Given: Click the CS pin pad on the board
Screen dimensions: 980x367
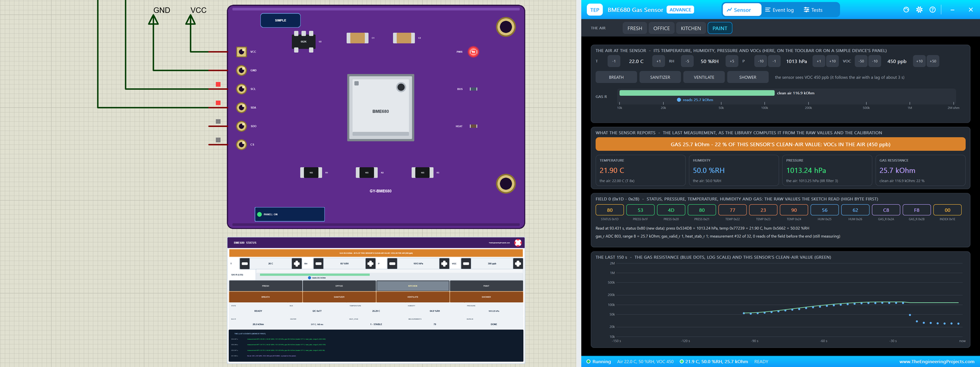Looking at the screenshot, I should click(241, 144).
